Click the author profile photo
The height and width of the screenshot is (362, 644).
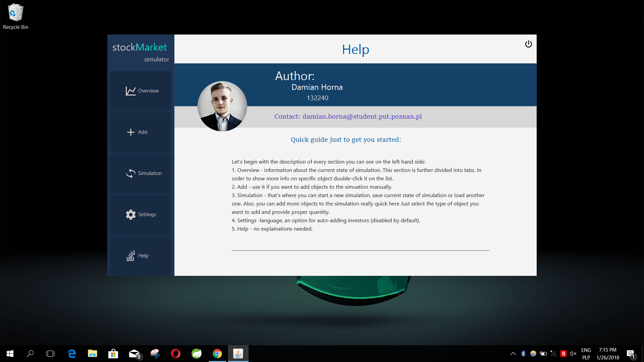point(222,106)
